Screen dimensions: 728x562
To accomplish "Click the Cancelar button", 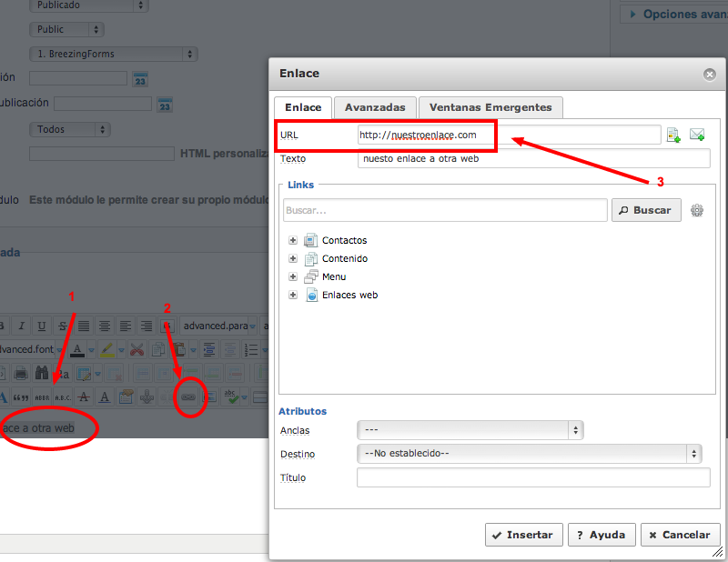I will [x=681, y=535].
